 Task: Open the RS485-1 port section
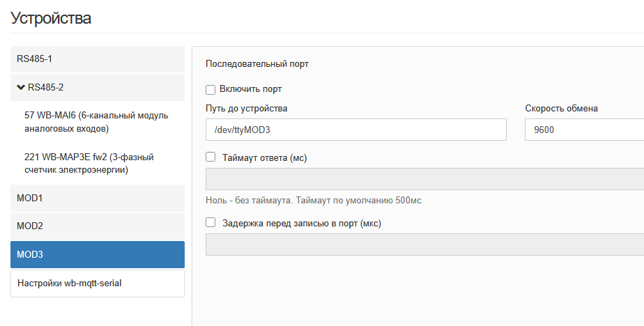pos(98,59)
